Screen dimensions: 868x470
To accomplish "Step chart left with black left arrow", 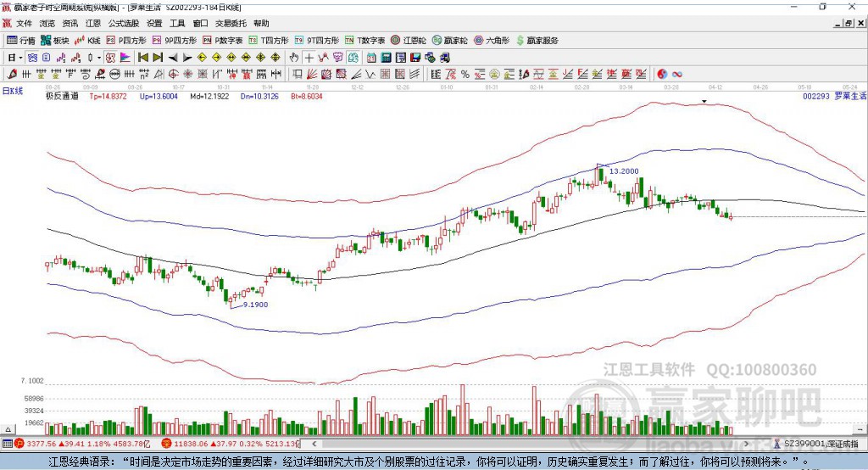I will tap(173, 58).
